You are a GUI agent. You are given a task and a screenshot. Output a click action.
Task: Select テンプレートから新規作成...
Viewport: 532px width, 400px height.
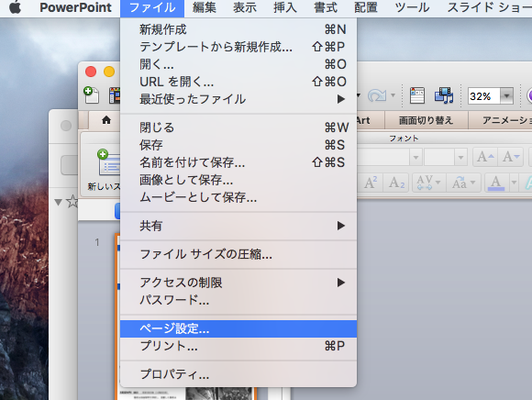[238, 47]
